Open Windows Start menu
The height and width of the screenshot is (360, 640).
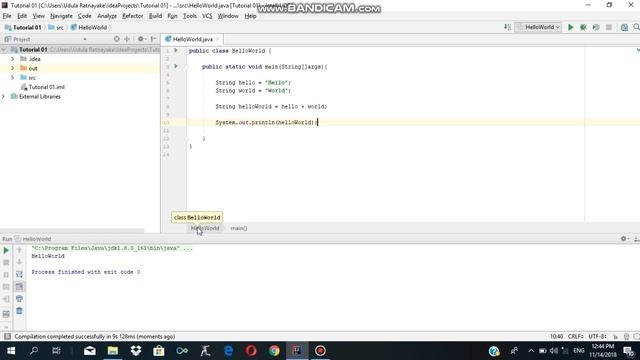pos(11,351)
